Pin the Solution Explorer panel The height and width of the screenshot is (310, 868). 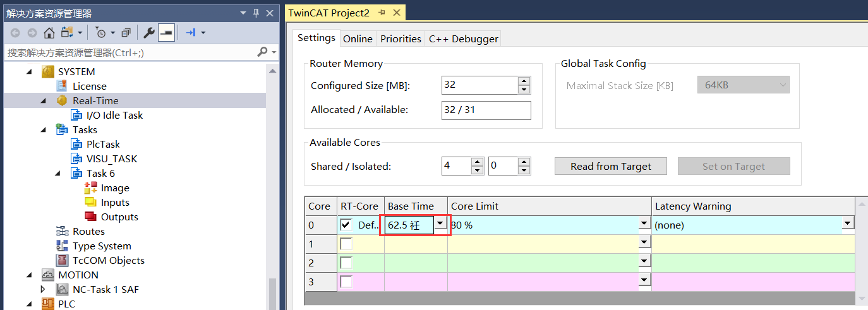[256, 13]
